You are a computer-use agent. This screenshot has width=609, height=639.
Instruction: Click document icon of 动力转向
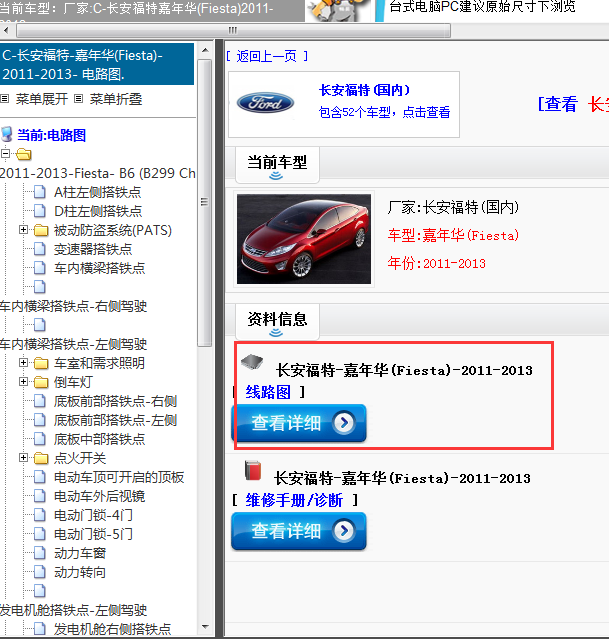point(40,572)
